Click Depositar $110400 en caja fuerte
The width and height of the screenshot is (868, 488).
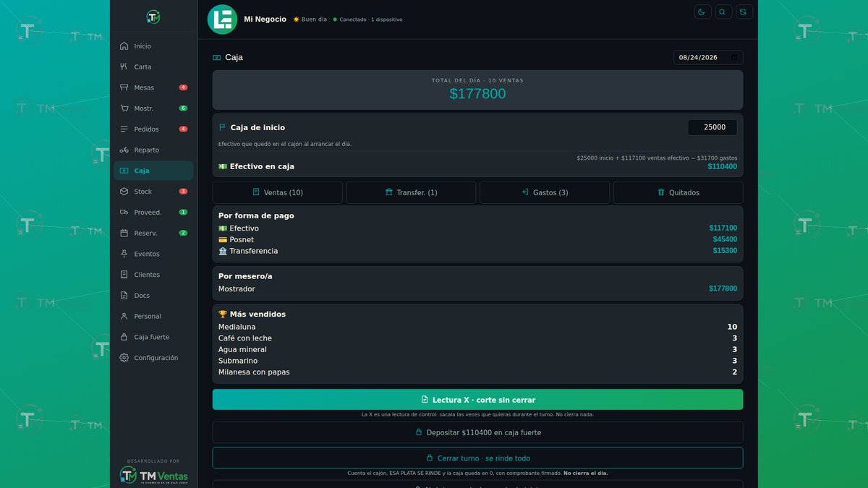pos(477,432)
